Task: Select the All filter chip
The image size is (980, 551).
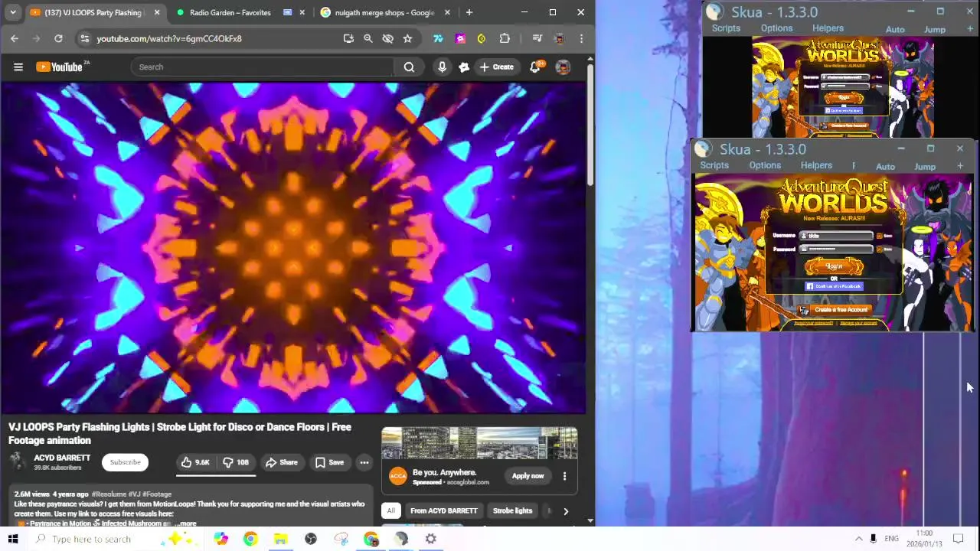Action: pos(390,510)
